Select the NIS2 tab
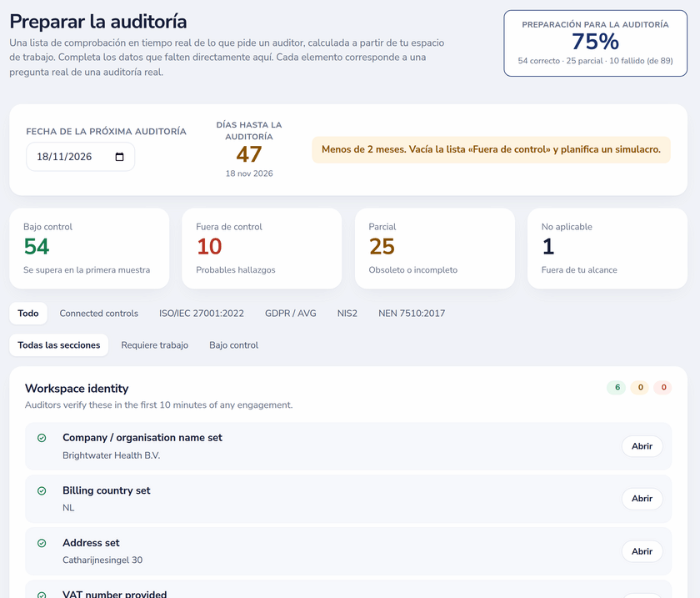700x598 pixels. click(347, 314)
